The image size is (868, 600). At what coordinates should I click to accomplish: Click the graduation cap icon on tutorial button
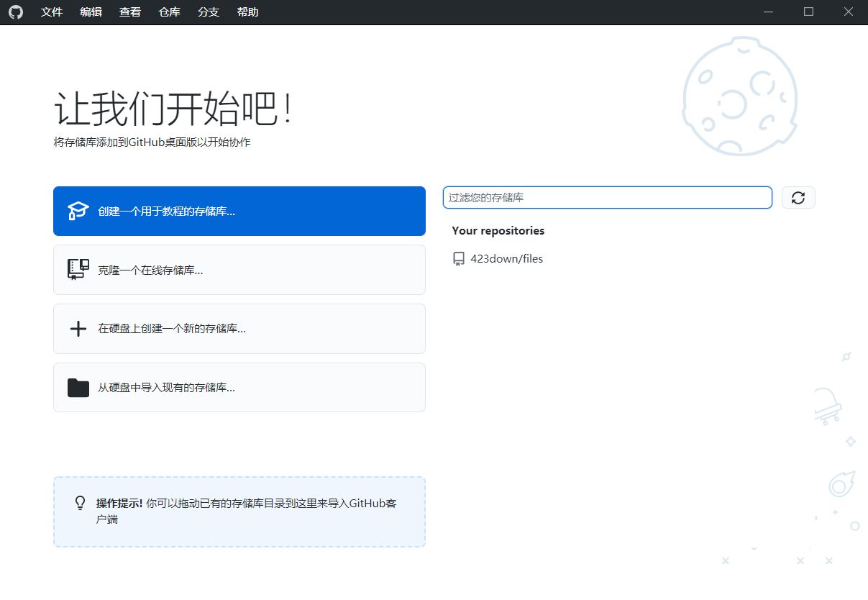point(78,211)
